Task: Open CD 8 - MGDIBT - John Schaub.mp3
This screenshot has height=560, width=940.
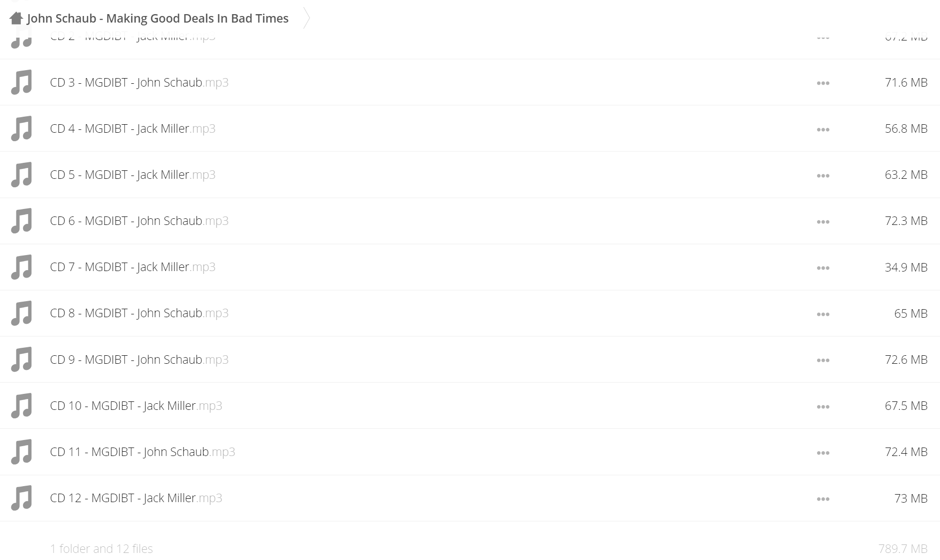Action: (x=139, y=313)
